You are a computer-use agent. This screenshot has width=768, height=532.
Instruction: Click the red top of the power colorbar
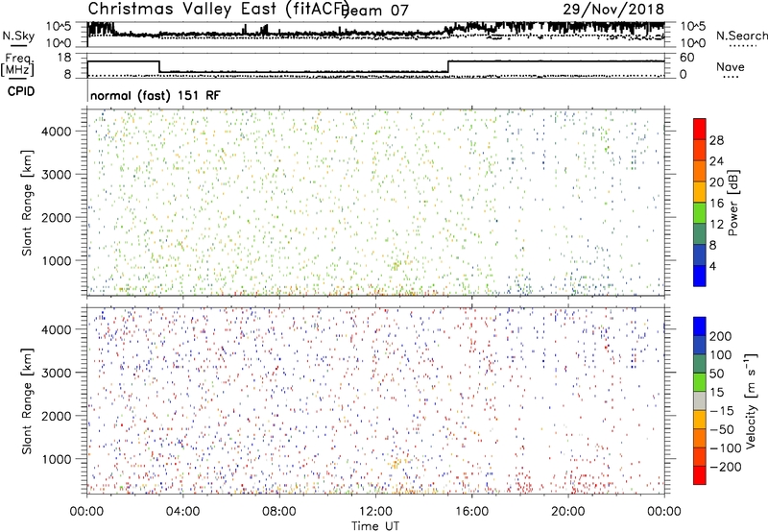point(700,129)
